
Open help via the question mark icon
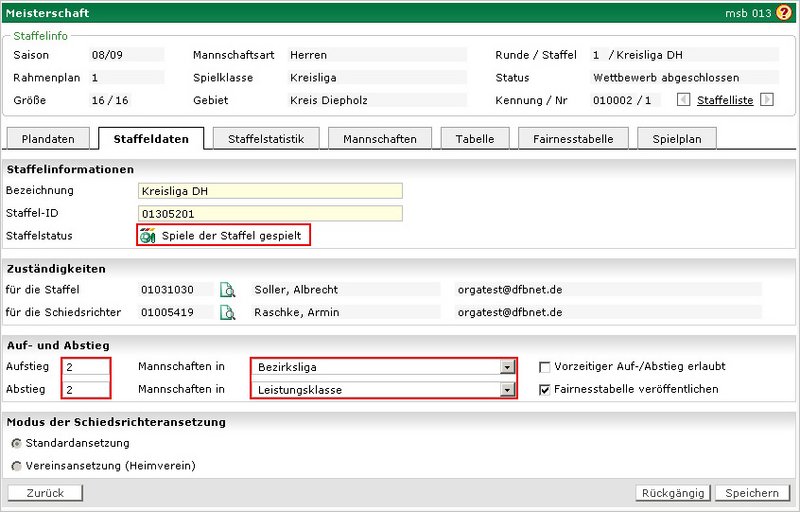point(783,13)
